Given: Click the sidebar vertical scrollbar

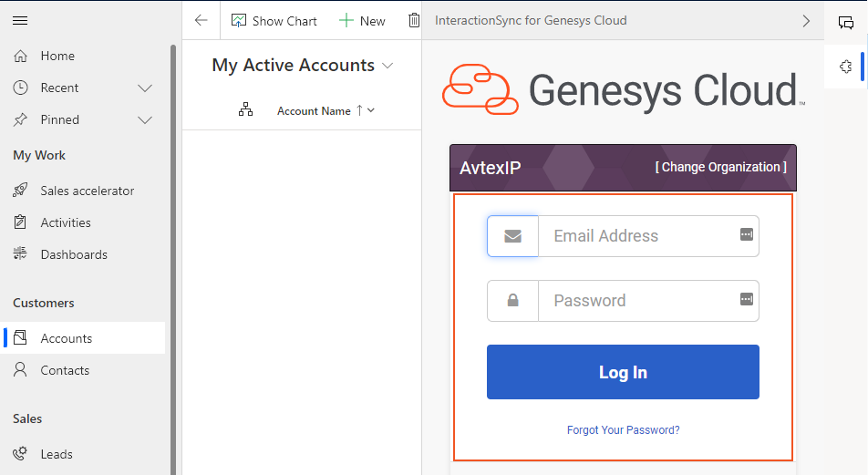Looking at the screenshot, I should 172,259.
